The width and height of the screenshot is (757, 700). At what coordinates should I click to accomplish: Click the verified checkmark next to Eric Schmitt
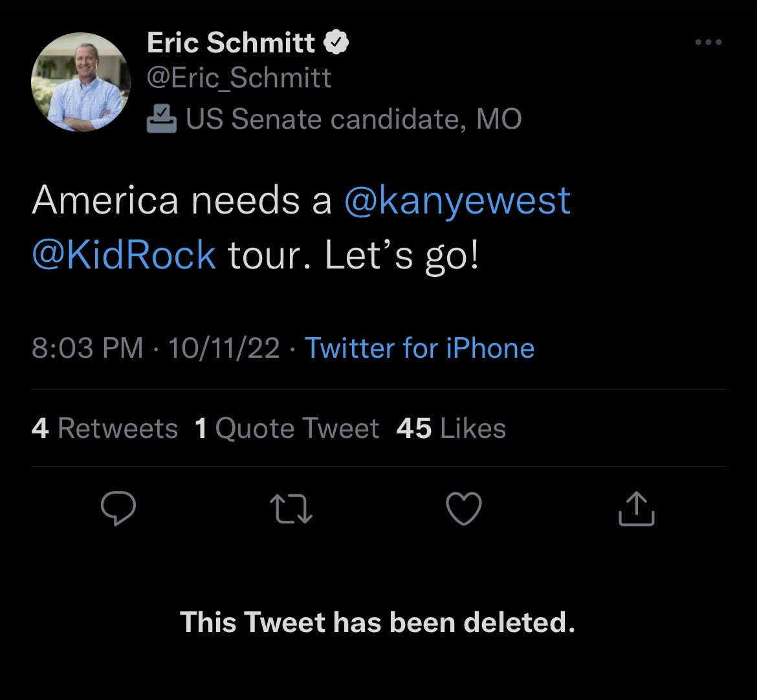tap(337, 41)
